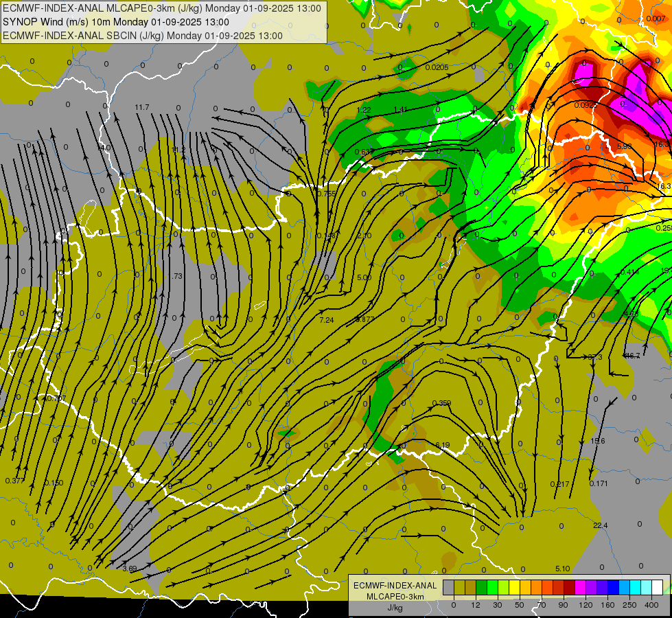
Task: Click the gray swatch in the MLCAPE legend
Action: tap(449, 587)
